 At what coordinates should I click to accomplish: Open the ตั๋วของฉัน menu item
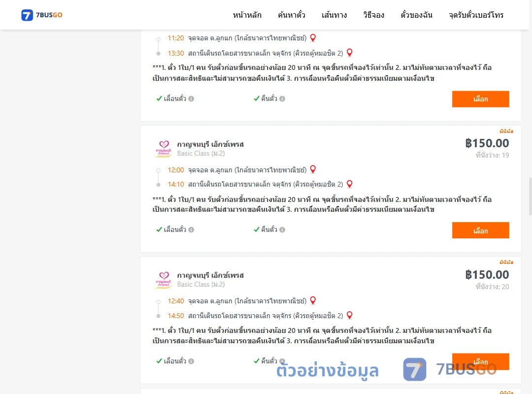tap(416, 15)
